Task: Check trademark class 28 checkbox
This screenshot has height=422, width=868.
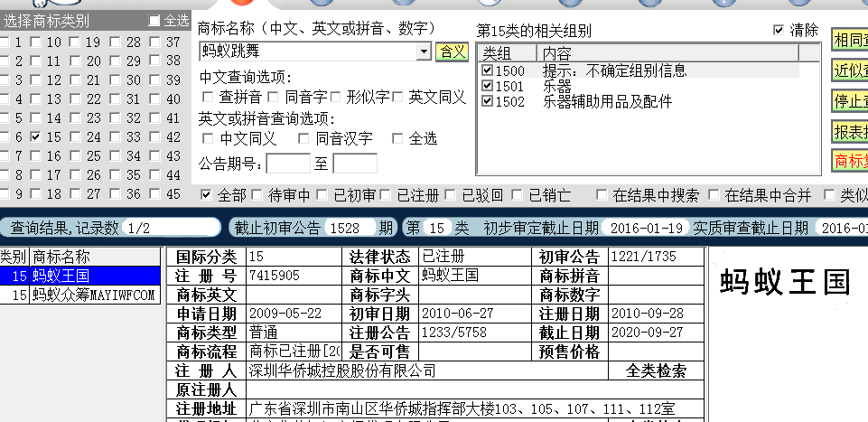Action: click(115, 42)
